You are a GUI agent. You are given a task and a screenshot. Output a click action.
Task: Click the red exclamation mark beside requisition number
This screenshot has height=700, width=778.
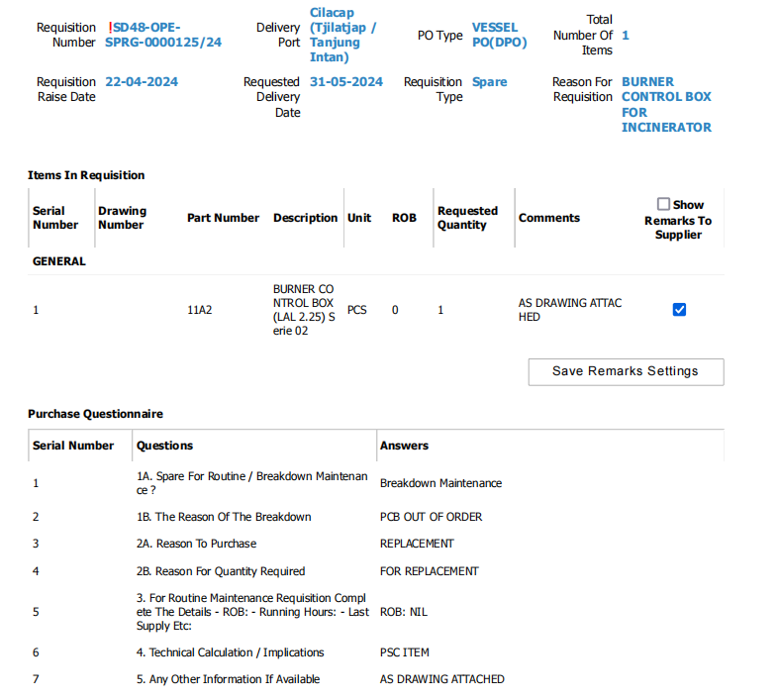(x=110, y=28)
